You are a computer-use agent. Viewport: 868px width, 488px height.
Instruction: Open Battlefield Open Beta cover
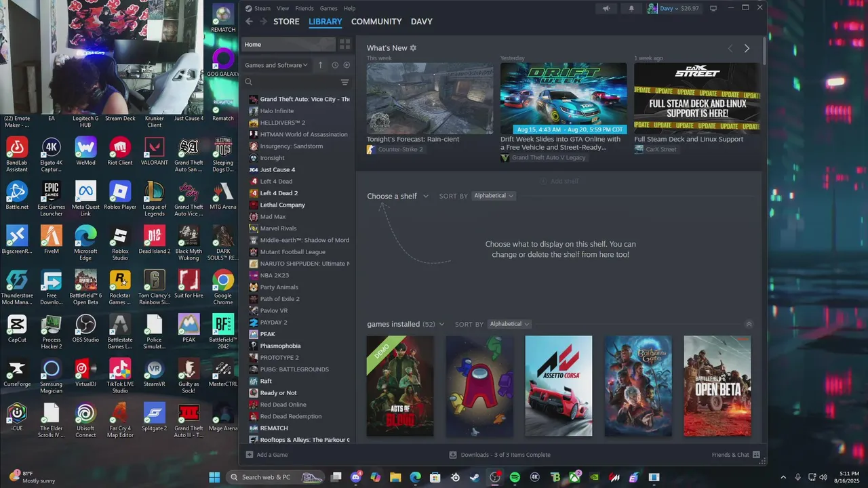(x=717, y=386)
